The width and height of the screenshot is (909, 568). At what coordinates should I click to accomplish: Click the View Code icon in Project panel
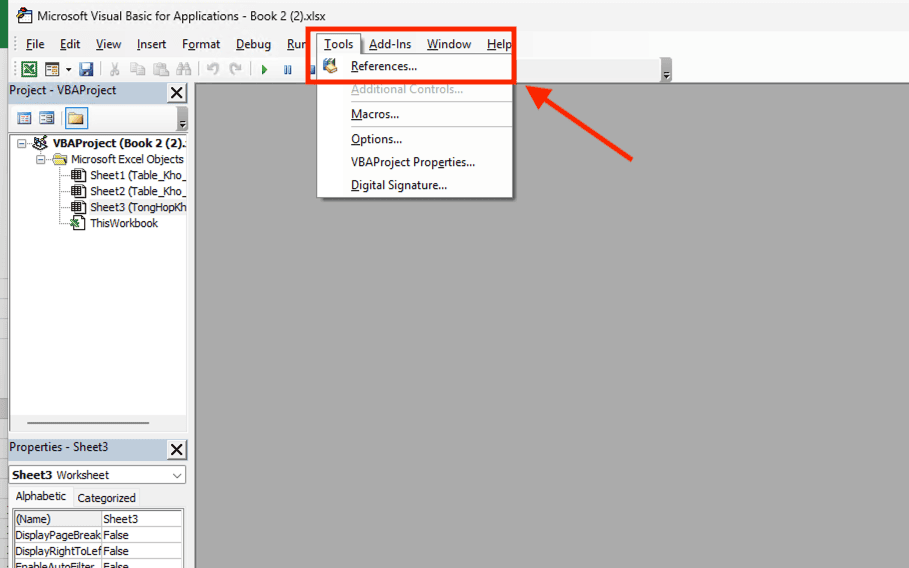(x=24, y=118)
